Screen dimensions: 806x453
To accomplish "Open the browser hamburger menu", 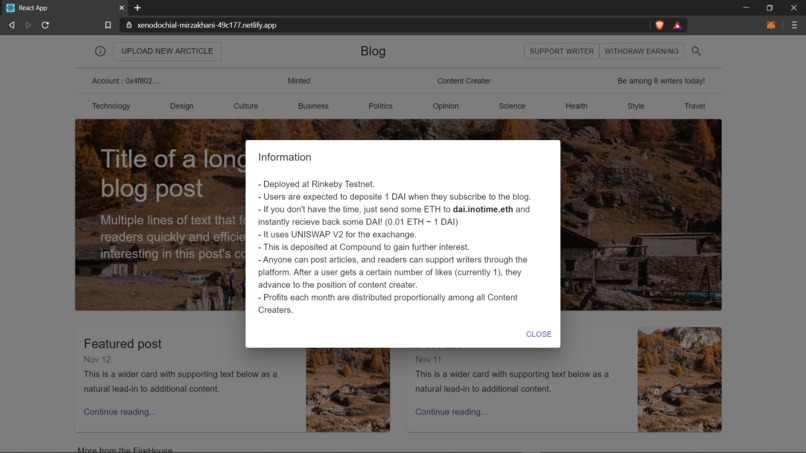I will [x=794, y=25].
